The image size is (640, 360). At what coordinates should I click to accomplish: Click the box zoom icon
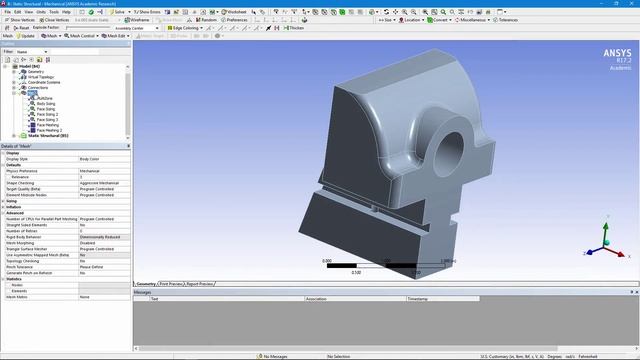pyautogui.click(x=425, y=12)
